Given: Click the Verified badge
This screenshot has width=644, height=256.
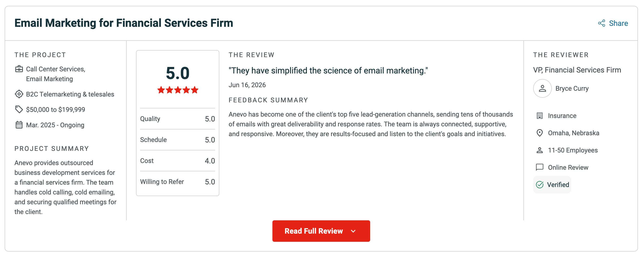Looking at the screenshot, I should [x=552, y=185].
